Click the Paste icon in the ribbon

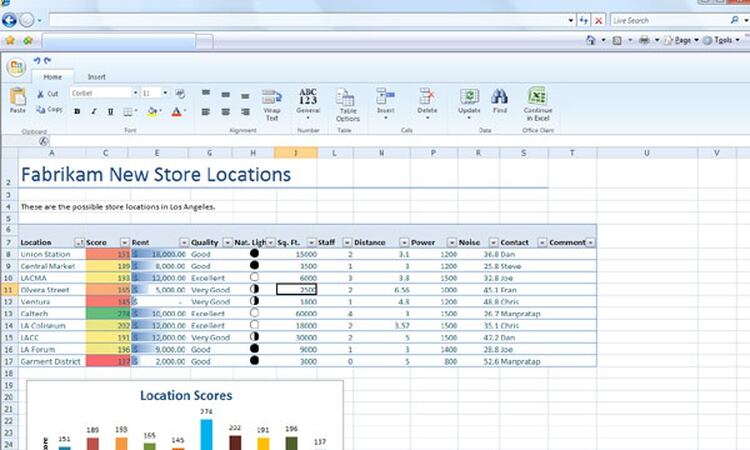pos(17,98)
